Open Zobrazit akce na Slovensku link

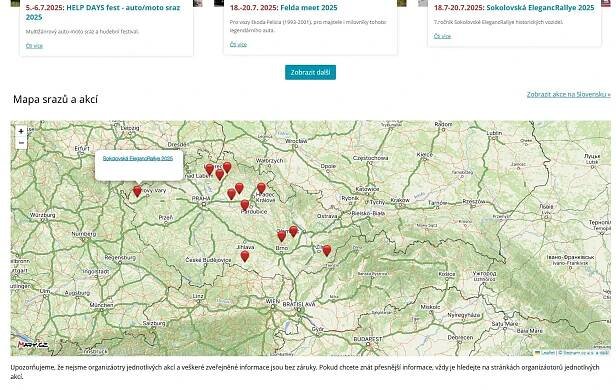pos(568,94)
